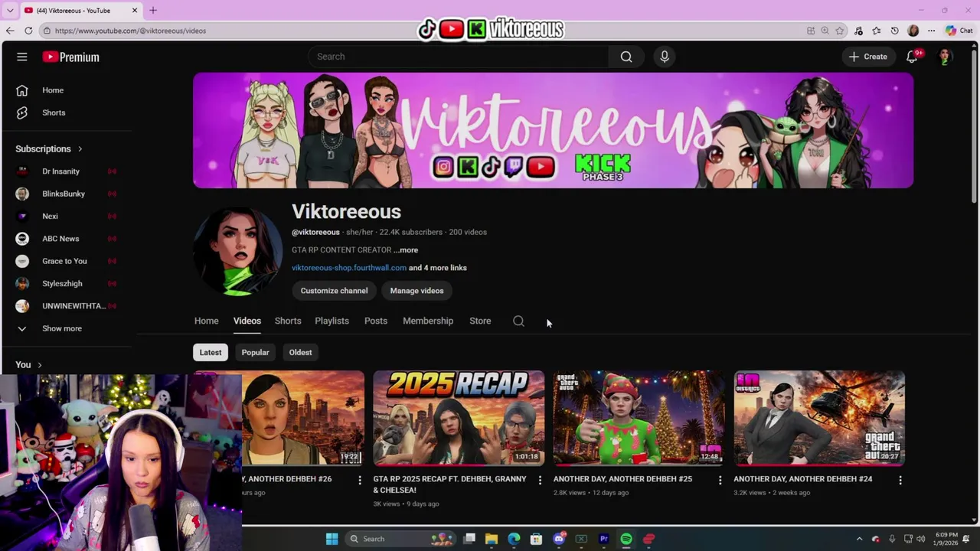Show hidden system tray icons
The height and width of the screenshot is (551, 980).
point(859,539)
